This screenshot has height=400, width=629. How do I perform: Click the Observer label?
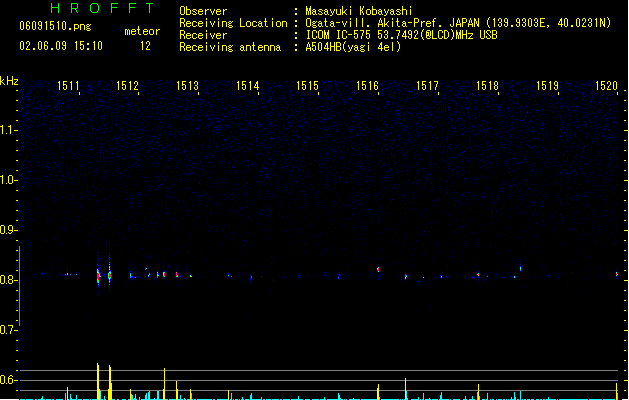pyautogui.click(x=203, y=11)
